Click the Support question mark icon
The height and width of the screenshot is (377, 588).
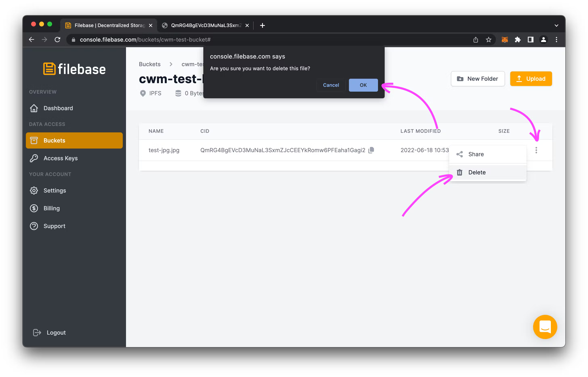pyautogui.click(x=35, y=226)
